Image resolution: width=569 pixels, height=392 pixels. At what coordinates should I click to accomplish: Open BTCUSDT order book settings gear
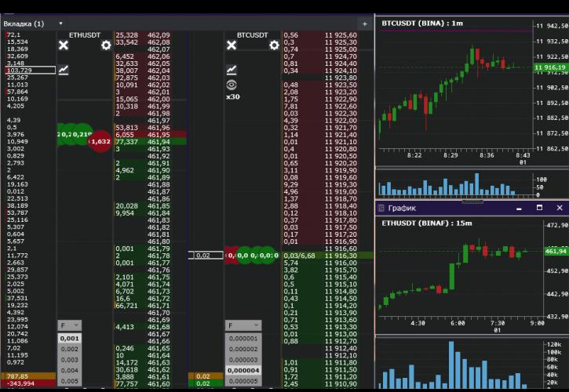point(275,45)
